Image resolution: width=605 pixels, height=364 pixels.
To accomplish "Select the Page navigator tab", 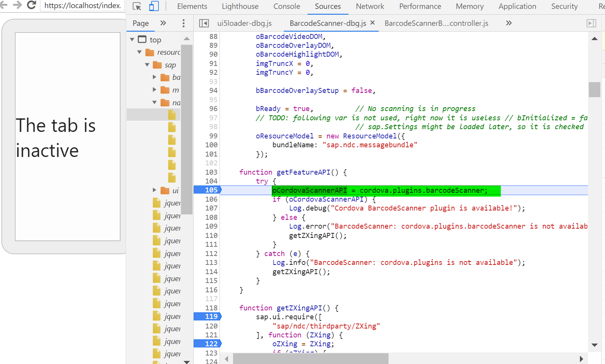I will click(141, 23).
